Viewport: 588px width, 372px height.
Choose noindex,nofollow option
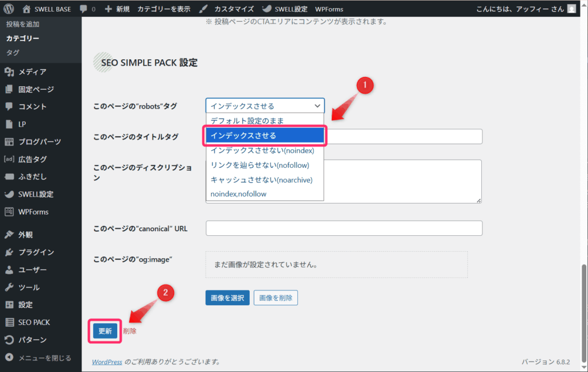click(x=265, y=194)
